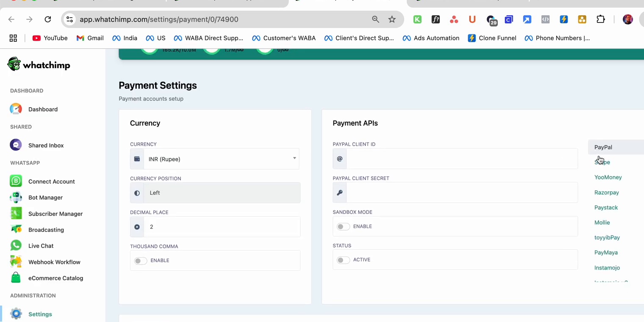
Task: Switch to the Paystack payment tab
Action: pyautogui.click(x=606, y=207)
